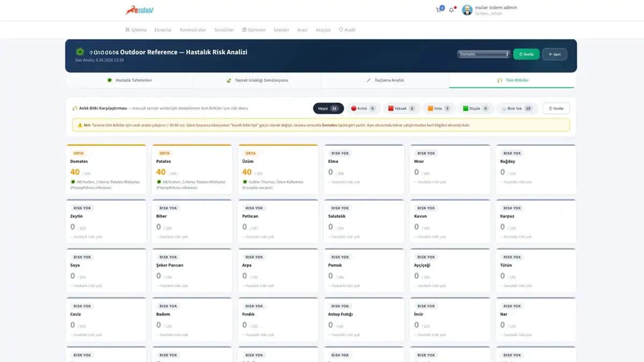
Task: Open the Domates plant dropdown
Action: (x=484, y=54)
